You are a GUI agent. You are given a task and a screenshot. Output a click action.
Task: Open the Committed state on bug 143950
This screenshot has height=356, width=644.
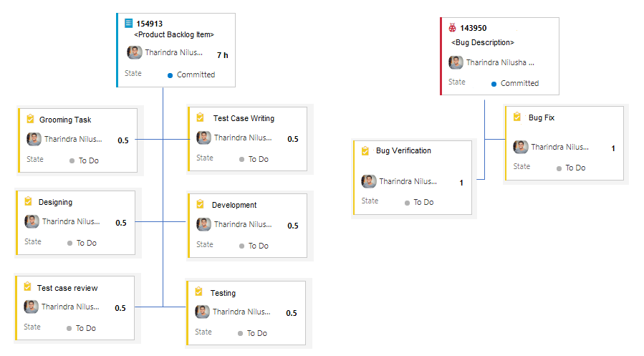tap(519, 83)
